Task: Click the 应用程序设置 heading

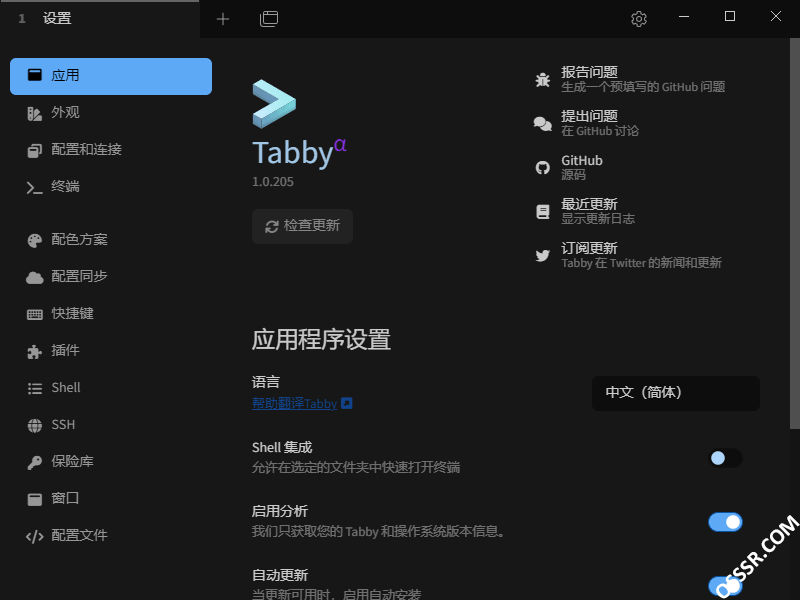Action: coord(321,340)
